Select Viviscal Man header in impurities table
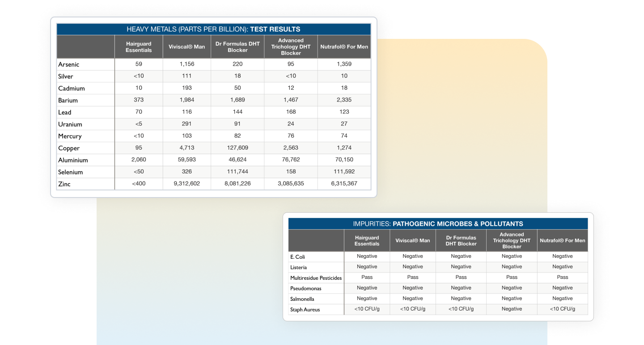 coord(412,240)
